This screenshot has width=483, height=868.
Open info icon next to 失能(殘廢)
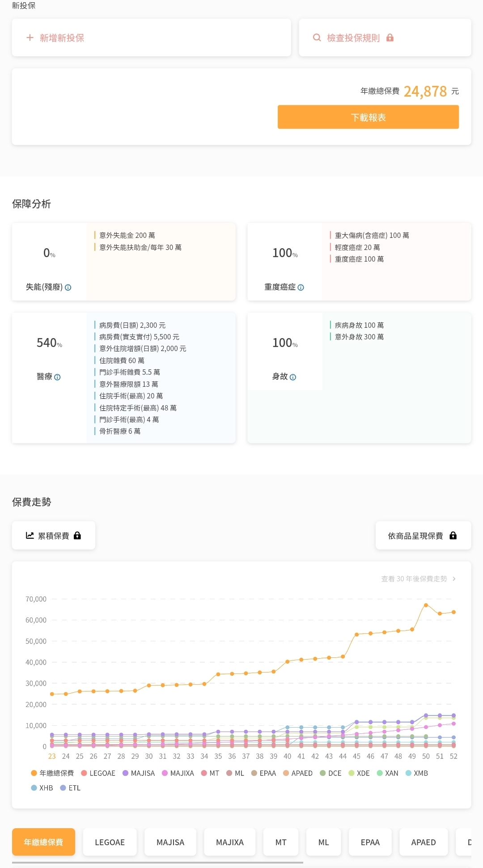click(x=68, y=288)
